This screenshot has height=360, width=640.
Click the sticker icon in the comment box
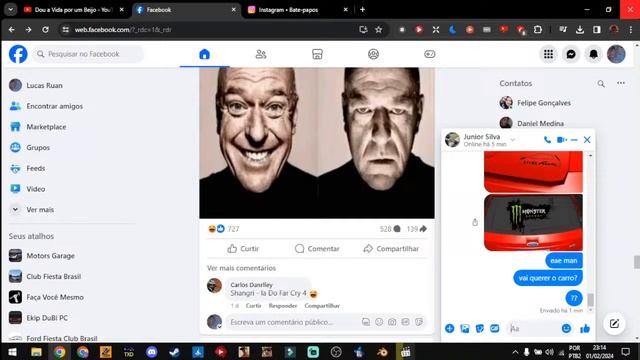point(419,322)
